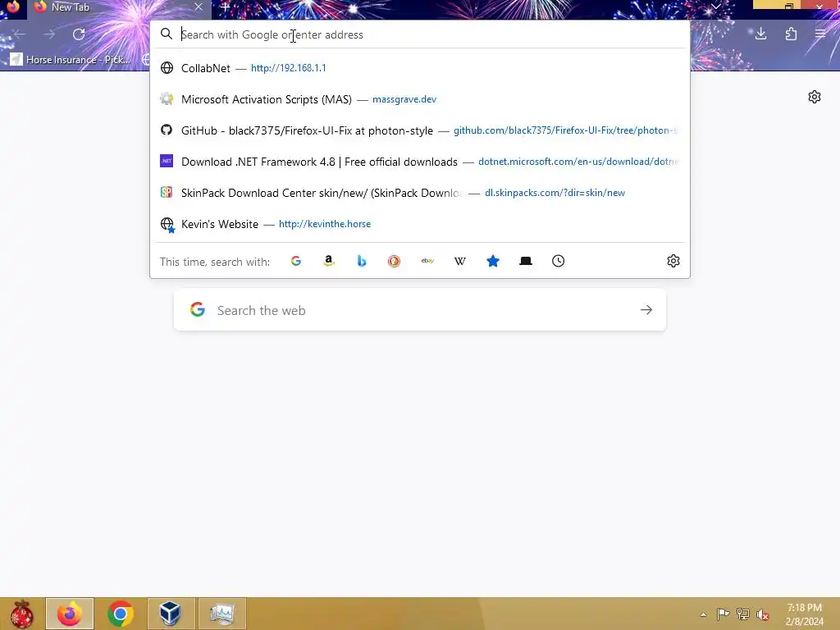Image resolution: width=840 pixels, height=630 pixels.
Task: Select the CollabNet suggestion
Action: [420, 68]
